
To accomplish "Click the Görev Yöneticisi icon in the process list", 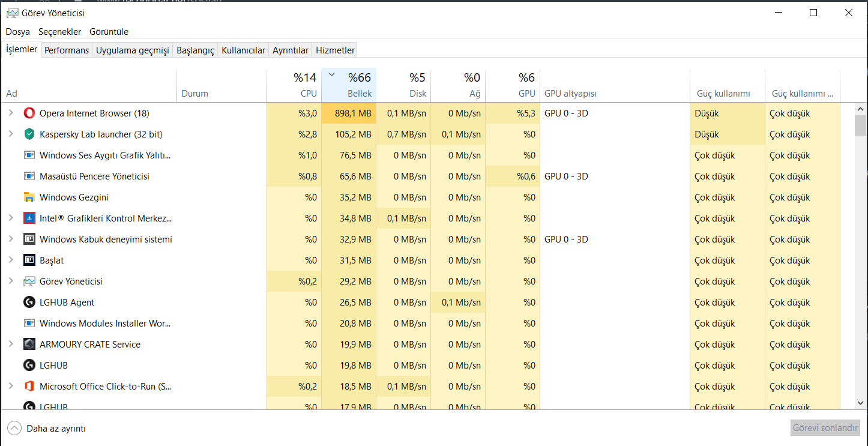I will click(29, 282).
